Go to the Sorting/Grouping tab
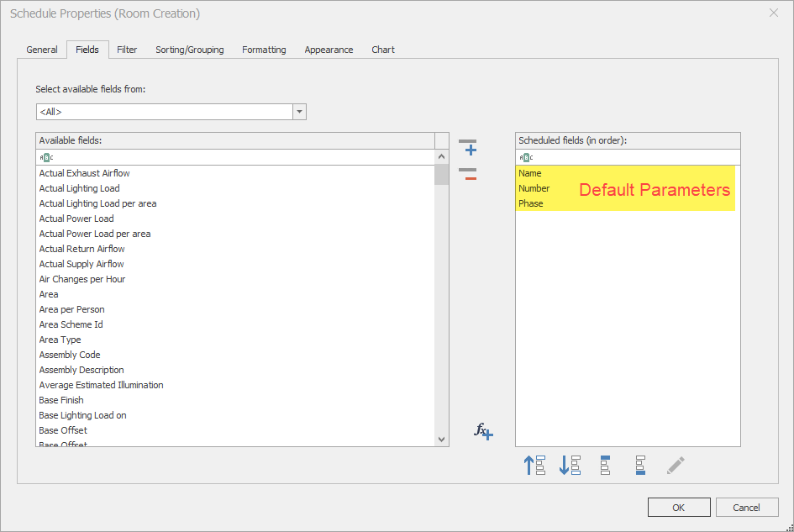Viewport: 794px width, 532px height. pos(189,50)
